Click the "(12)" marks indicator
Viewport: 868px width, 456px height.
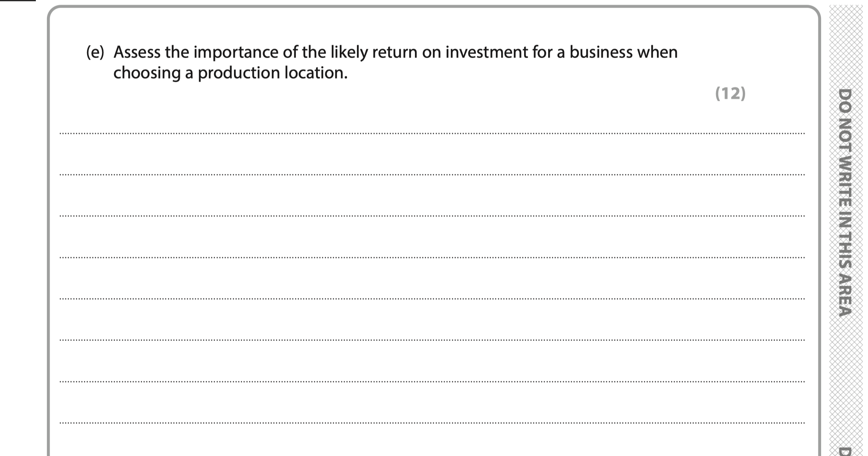click(x=730, y=93)
